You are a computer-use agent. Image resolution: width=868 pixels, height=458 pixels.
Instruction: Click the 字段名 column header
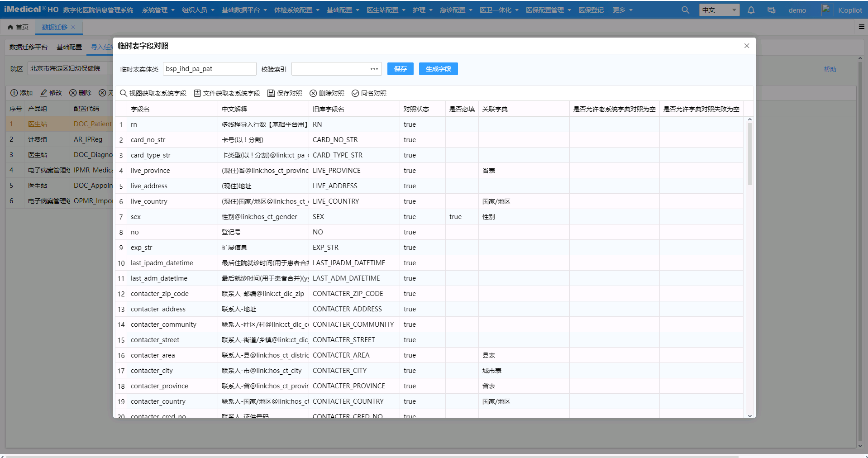click(x=172, y=109)
